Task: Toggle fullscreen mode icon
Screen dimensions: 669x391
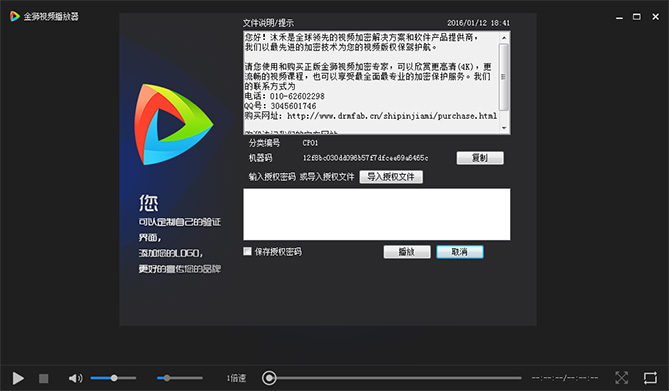Action: [621, 378]
